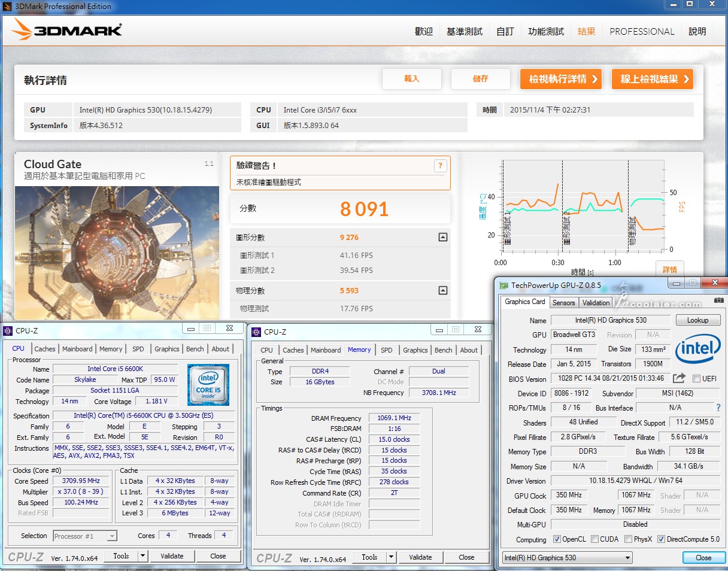
Task: Collapse the 圖形分數 section in 3DMark
Action: (x=443, y=237)
